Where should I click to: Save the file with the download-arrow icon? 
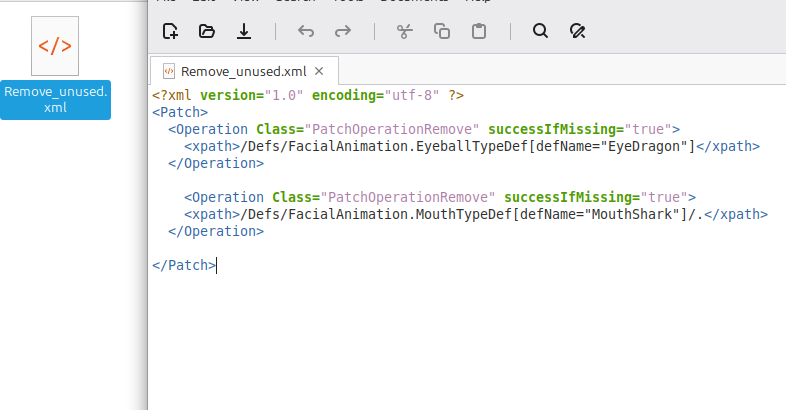pos(244,31)
